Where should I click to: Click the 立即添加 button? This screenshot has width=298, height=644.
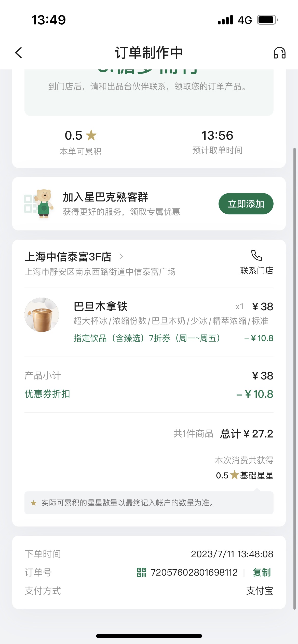(x=246, y=204)
